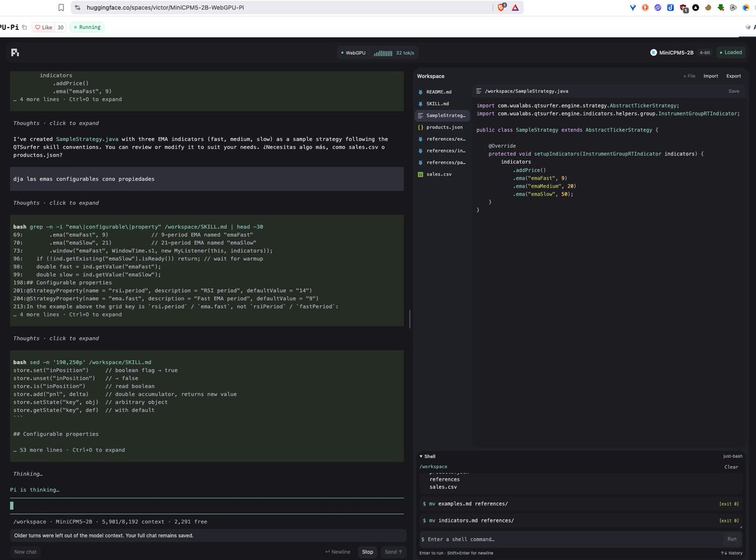Click the MiniCPM5-2B model avatar icon
This screenshot has width=756, height=560.
point(653,52)
